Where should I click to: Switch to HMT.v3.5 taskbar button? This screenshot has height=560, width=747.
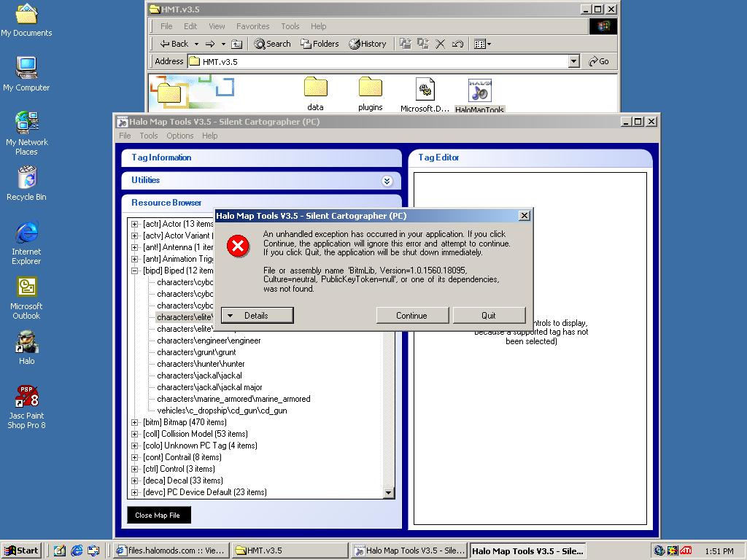[290, 551]
